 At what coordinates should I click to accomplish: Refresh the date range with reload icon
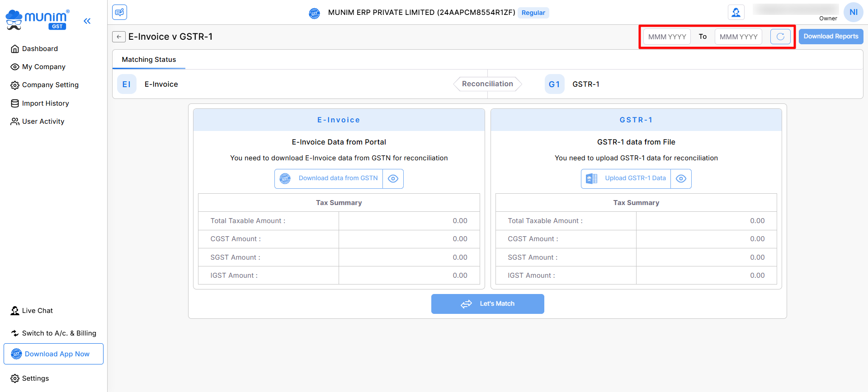coord(780,37)
